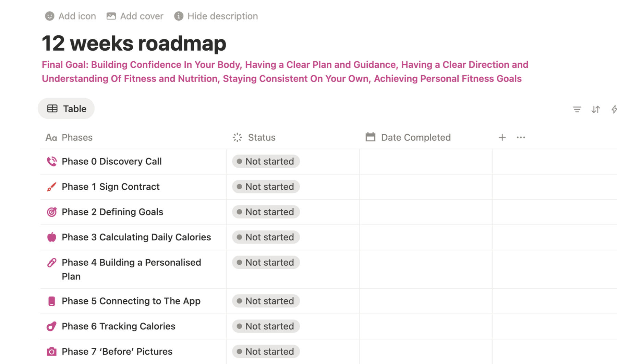Click the paintbrush icon beside Phase 1
The image size is (617, 364).
coord(51,187)
